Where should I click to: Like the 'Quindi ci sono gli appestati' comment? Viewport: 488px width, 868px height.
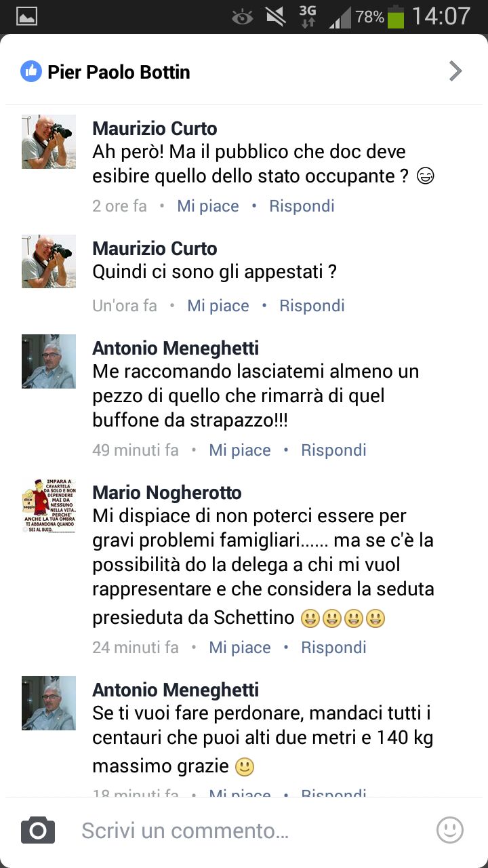coord(218,306)
